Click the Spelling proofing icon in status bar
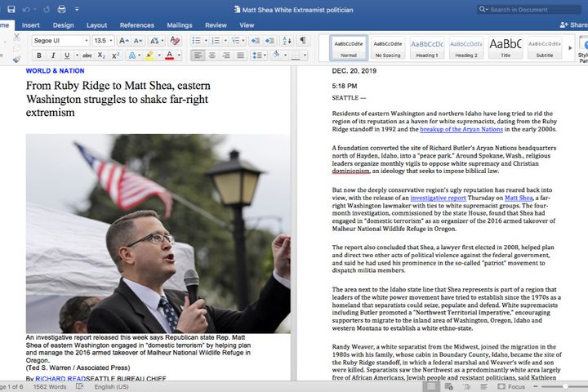The width and height of the screenshot is (588, 392). click(x=80, y=386)
